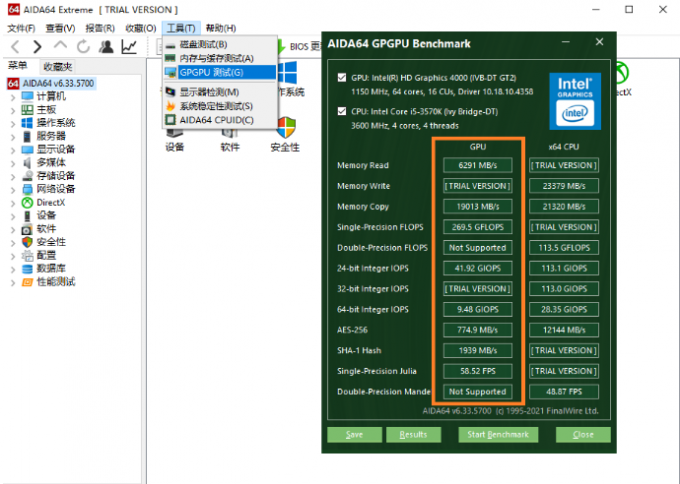Open the 操作系统 Windows logo in main pane
Viewport: 680px width, 484px height.
tap(287, 72)
